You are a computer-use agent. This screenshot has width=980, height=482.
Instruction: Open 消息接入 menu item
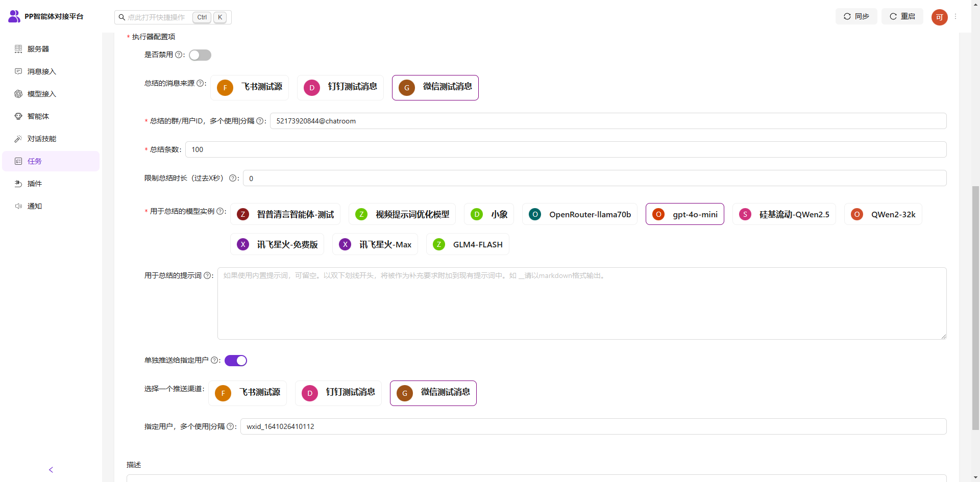point(51,71)
